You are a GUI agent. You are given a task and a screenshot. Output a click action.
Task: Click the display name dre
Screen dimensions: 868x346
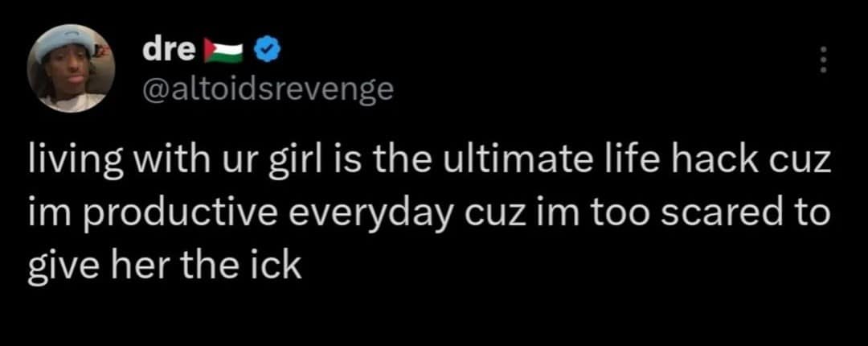tap(169, 50)
